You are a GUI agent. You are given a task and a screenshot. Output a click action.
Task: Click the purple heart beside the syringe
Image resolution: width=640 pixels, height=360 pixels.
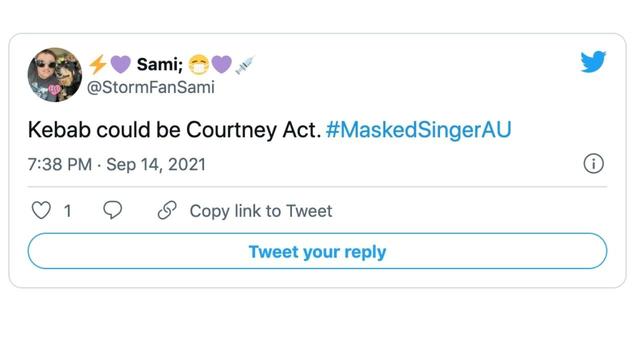click(222, 64)
